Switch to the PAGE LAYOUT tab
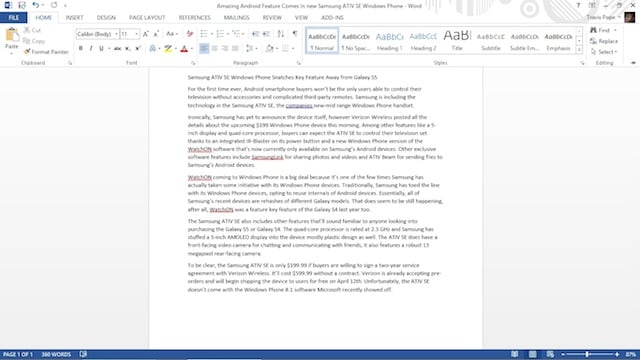Viewport: 640px width, 360px height. pos(147,18)
